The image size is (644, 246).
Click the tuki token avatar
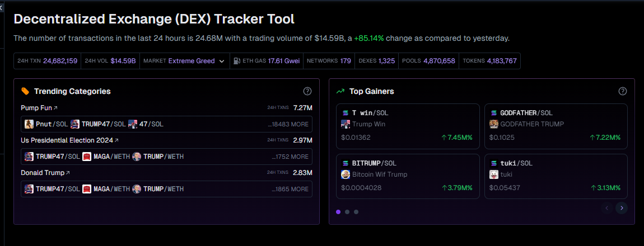tap(494, 174)
